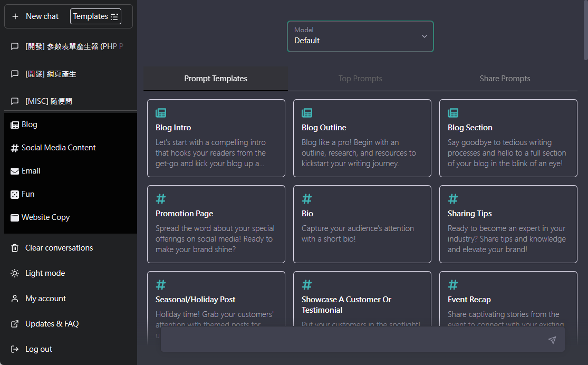
Task: Open the Updates & FAQ link
Action: click(52, 324)
